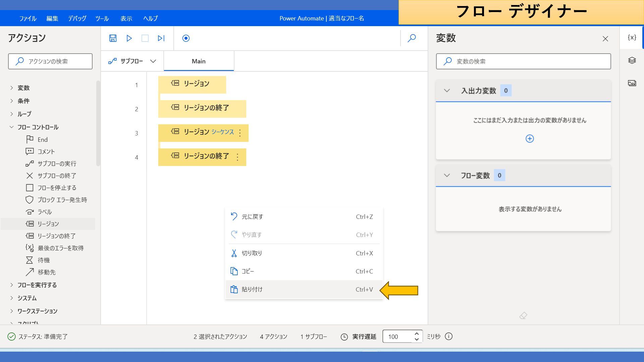Screen dimensions: 644x362
Task: Open the UI elements layers icon
Action: point(632,60)
